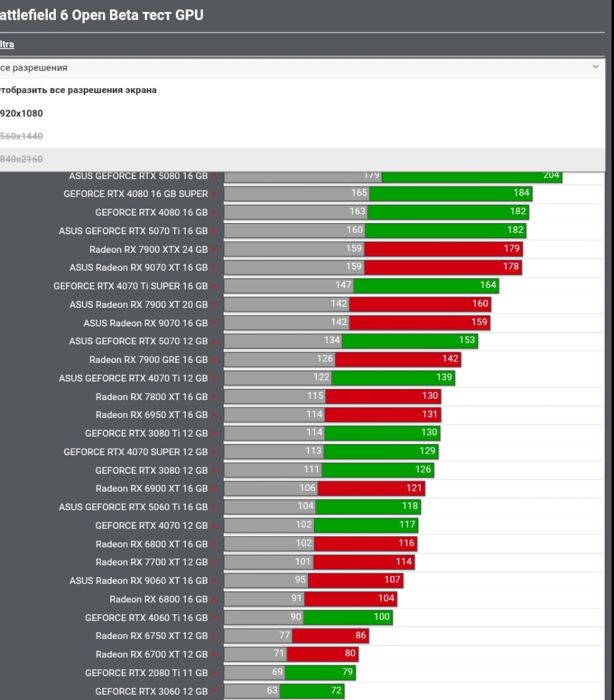This screenshot has width=614, height=700.
Task: Remove Radeon RX 6900 XT with X icon
Action: (x=214, y=489)
